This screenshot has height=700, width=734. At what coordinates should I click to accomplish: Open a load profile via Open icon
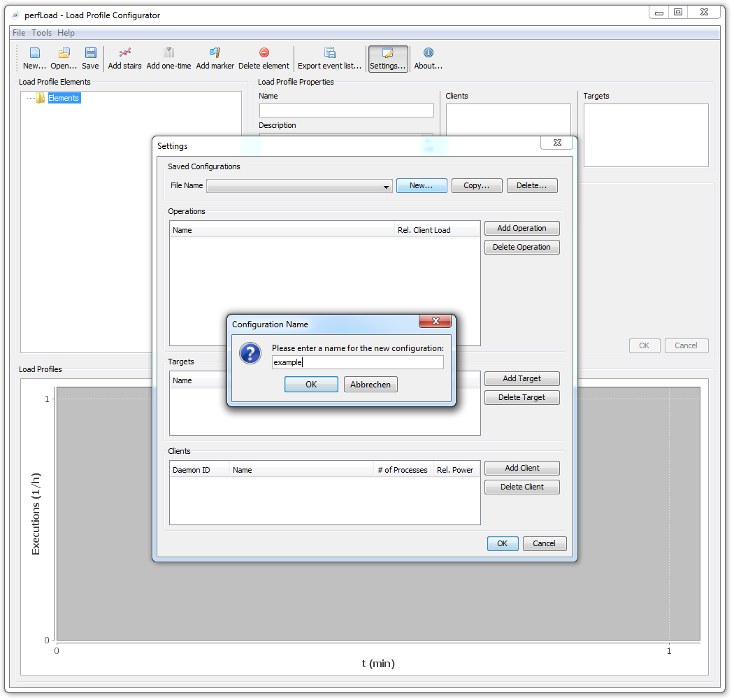tap(64, 58)
